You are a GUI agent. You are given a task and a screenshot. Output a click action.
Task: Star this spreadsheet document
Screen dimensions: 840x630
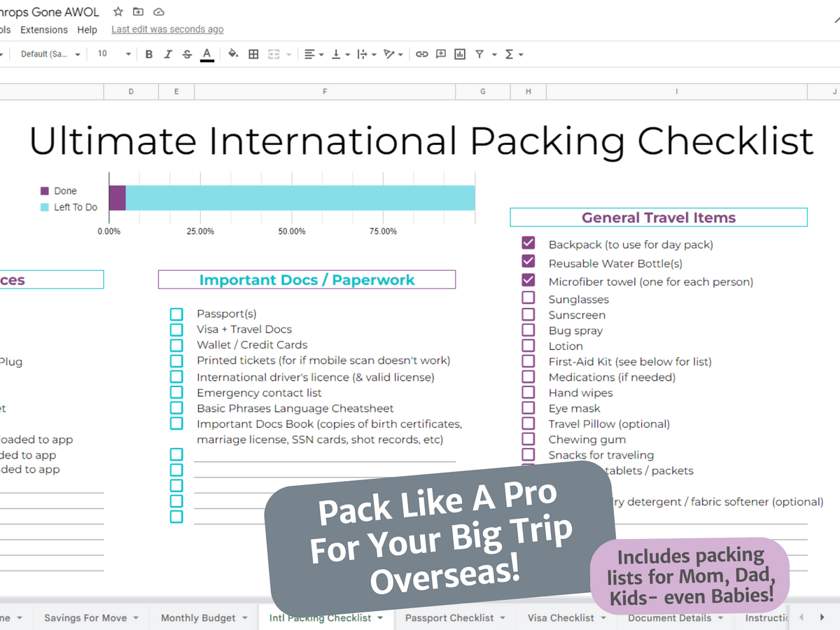(118, 12)
